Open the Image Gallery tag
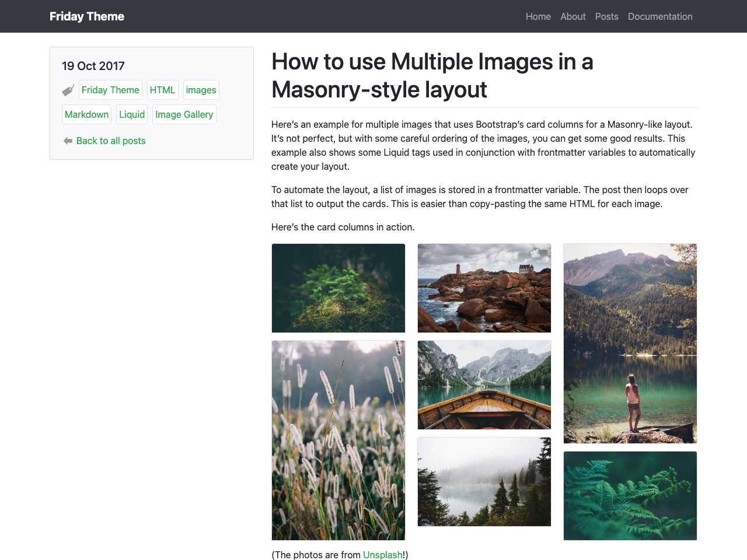The image size is (747, 560). 184,114
